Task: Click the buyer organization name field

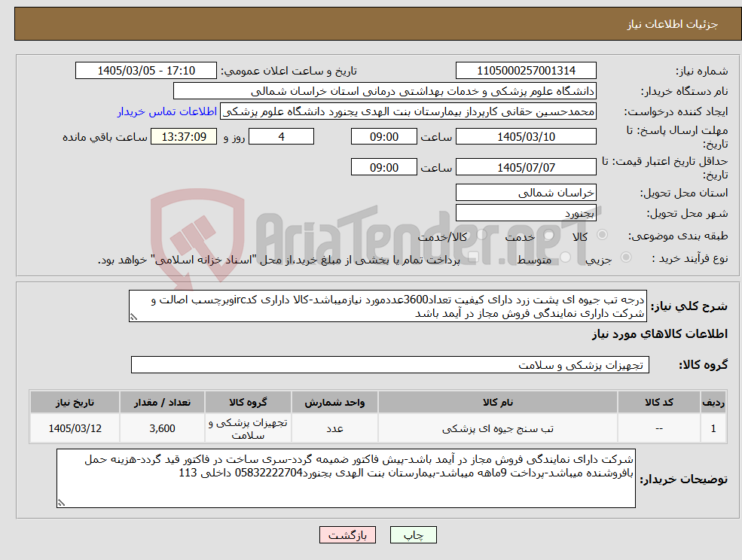Action: (x=385, y=91)
